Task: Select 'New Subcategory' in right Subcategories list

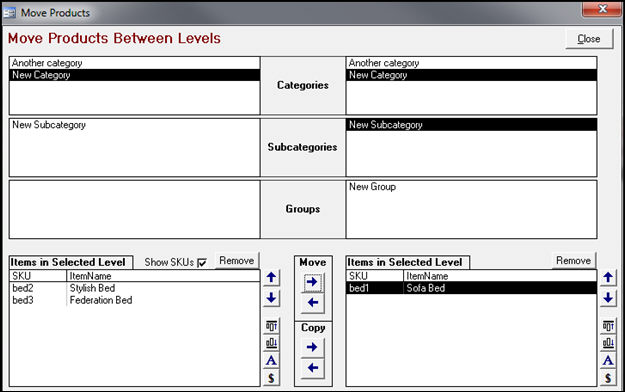Action: [x=472, y=125]
